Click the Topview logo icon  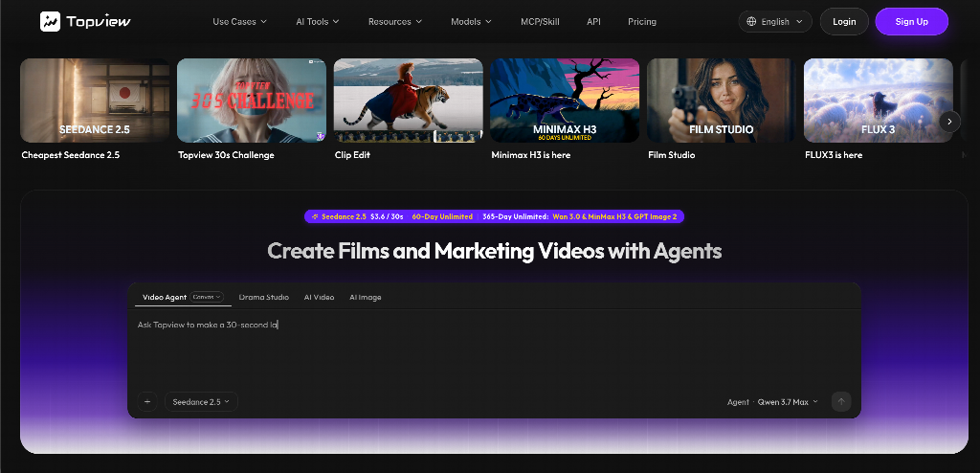pyautogui.click(x=50, y=21)
